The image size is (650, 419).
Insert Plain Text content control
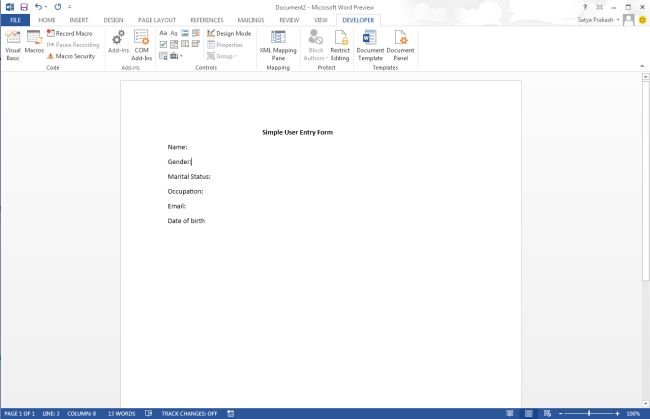[174, 33]
